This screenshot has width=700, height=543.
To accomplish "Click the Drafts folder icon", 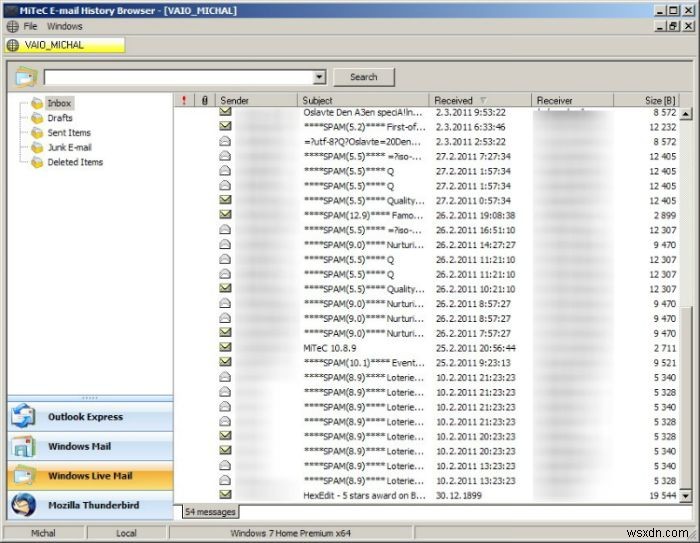I will point(37,118).
